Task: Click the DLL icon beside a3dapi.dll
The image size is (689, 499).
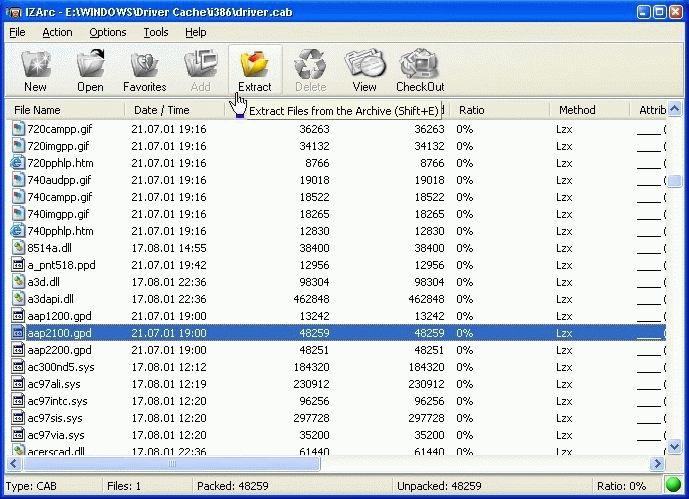Action: 18,299
